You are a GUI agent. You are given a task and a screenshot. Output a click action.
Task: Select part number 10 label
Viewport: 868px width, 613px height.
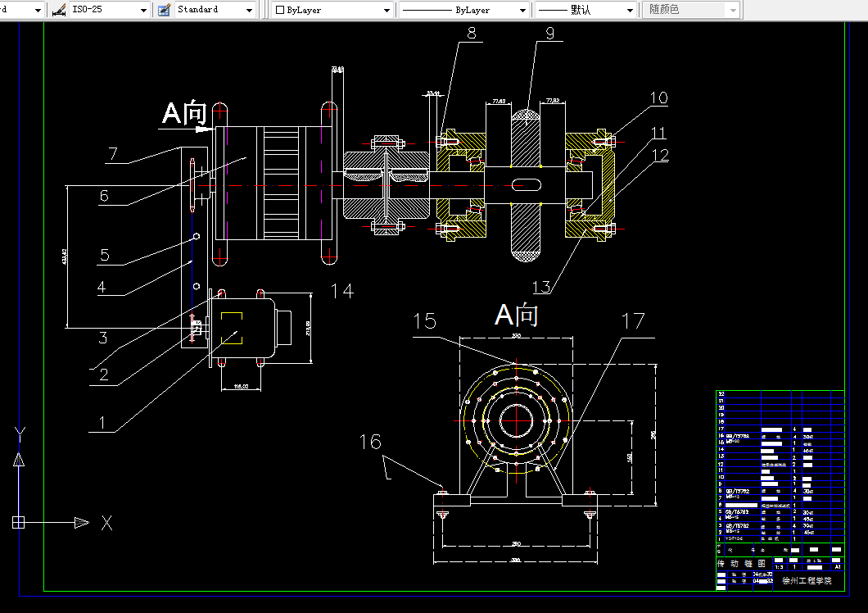[x=658, y=98]
